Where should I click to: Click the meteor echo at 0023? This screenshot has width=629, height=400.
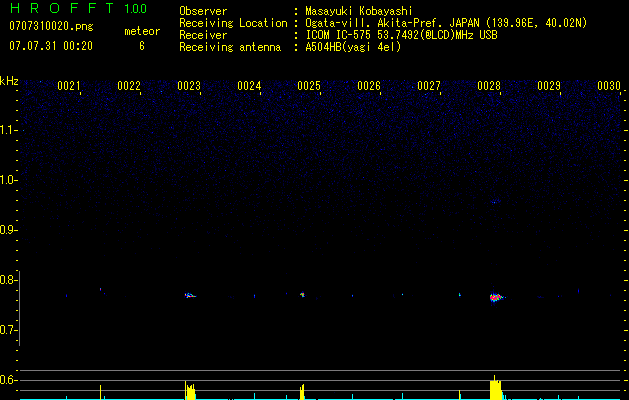(190, 295)
